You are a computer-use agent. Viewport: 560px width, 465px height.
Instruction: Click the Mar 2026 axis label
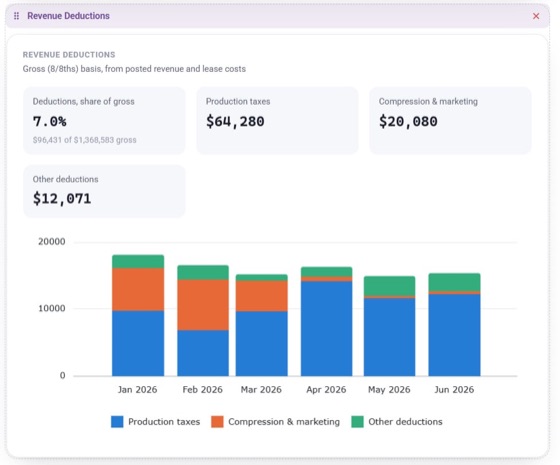(261, 390)
